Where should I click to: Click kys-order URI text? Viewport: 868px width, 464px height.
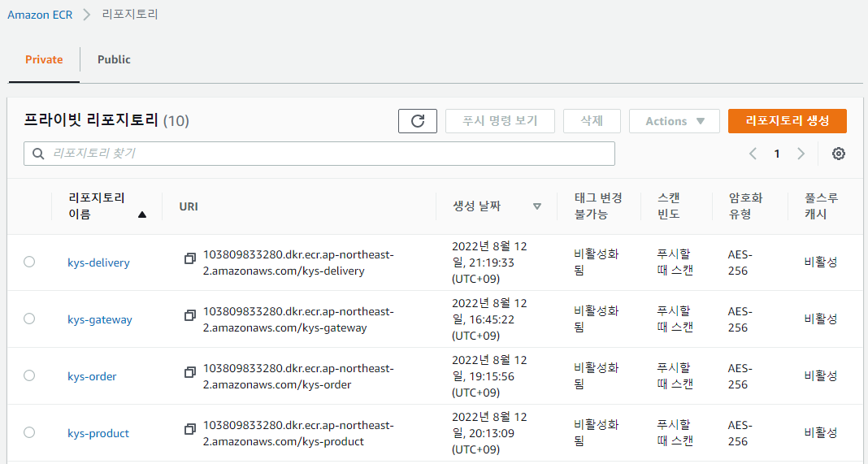tap(298, 376)
